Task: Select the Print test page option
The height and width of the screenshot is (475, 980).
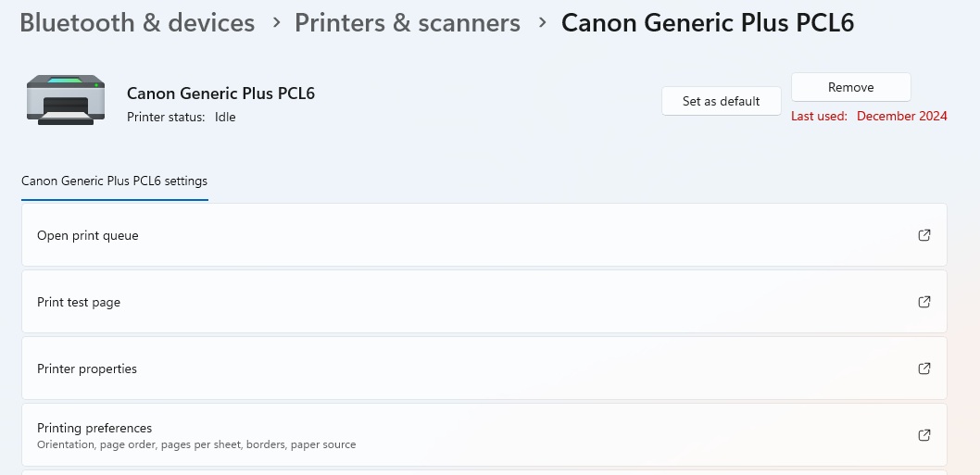Action: point(79,302)
